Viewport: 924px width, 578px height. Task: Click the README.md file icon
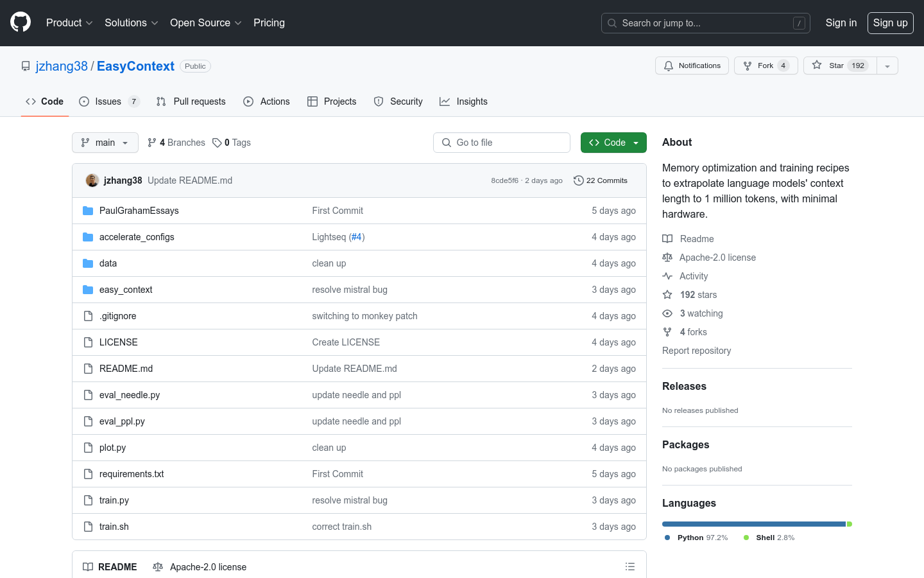pyautogui.click(x=88, y=369)
